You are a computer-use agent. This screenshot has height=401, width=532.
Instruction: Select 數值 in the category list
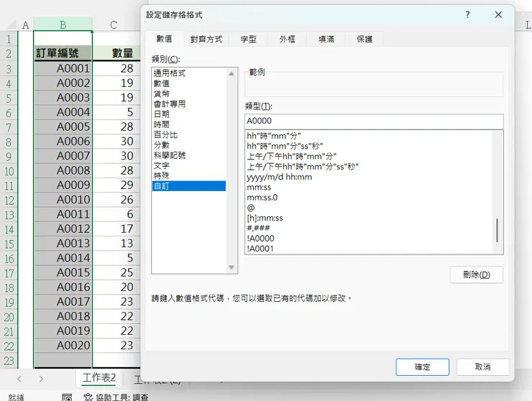click(x=189, y=83)
